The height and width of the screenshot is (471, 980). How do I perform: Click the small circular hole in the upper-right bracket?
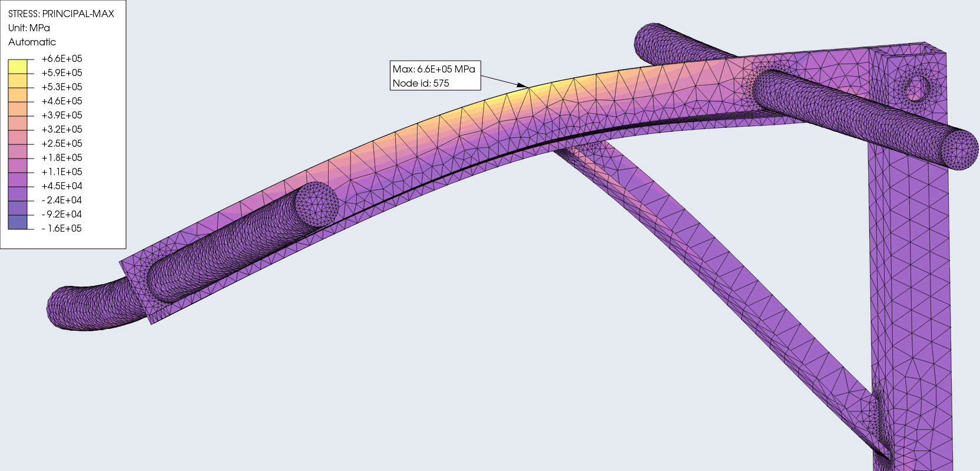pos(916,88)
